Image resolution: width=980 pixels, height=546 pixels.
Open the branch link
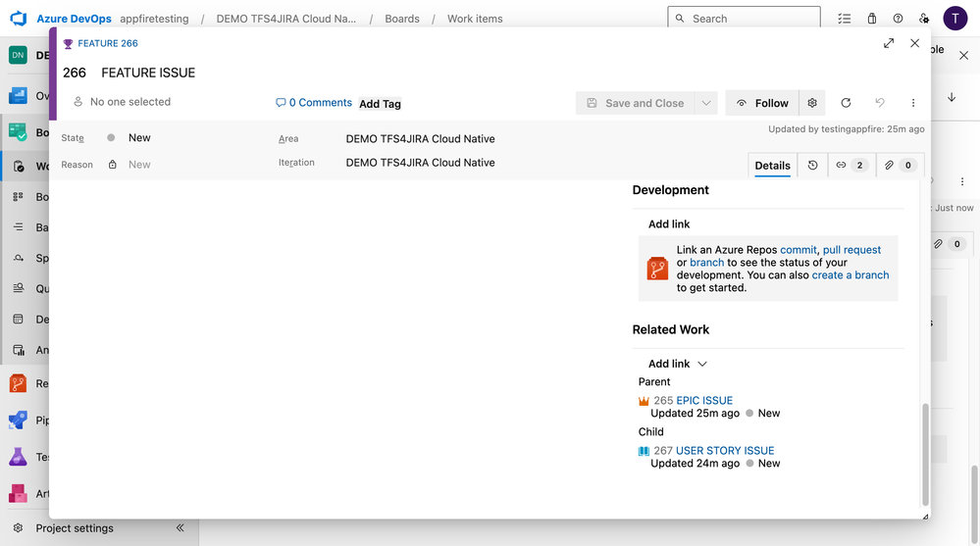point(707,263)
